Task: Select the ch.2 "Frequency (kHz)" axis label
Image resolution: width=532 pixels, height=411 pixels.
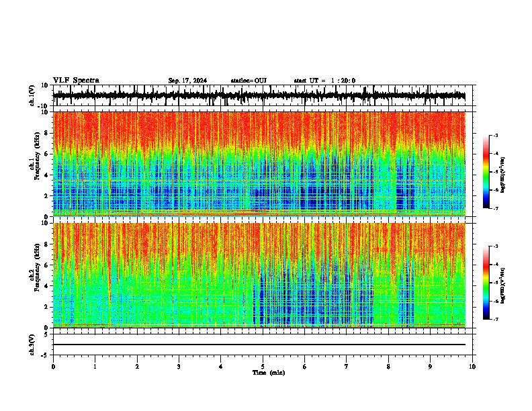Action: click(x=37, y=267)
